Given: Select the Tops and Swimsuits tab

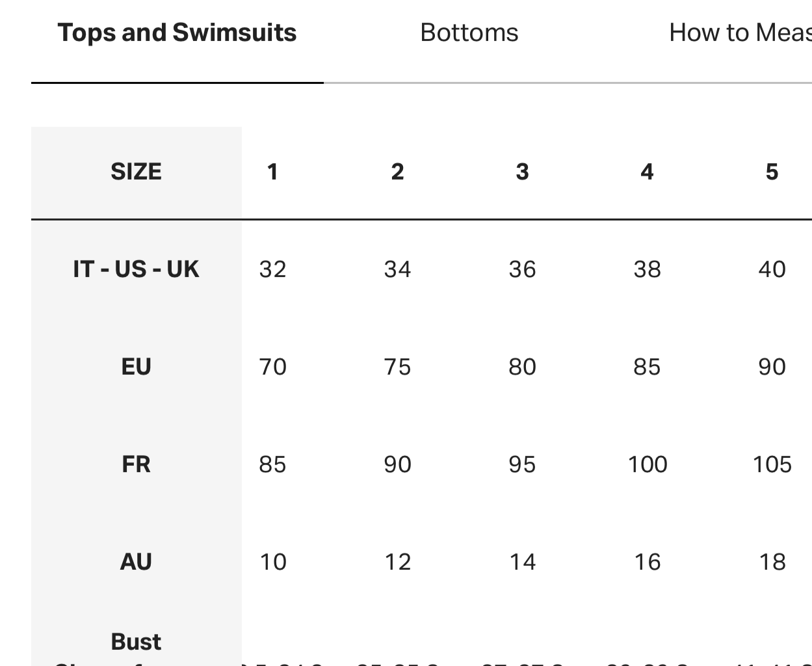Looking at the screenshot, I should [x=177, y=33].
